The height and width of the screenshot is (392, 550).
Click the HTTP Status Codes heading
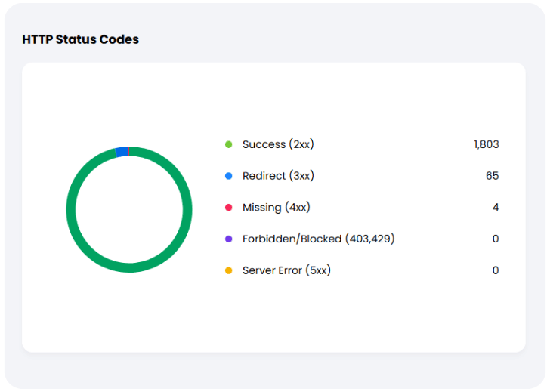coord(80,39)
